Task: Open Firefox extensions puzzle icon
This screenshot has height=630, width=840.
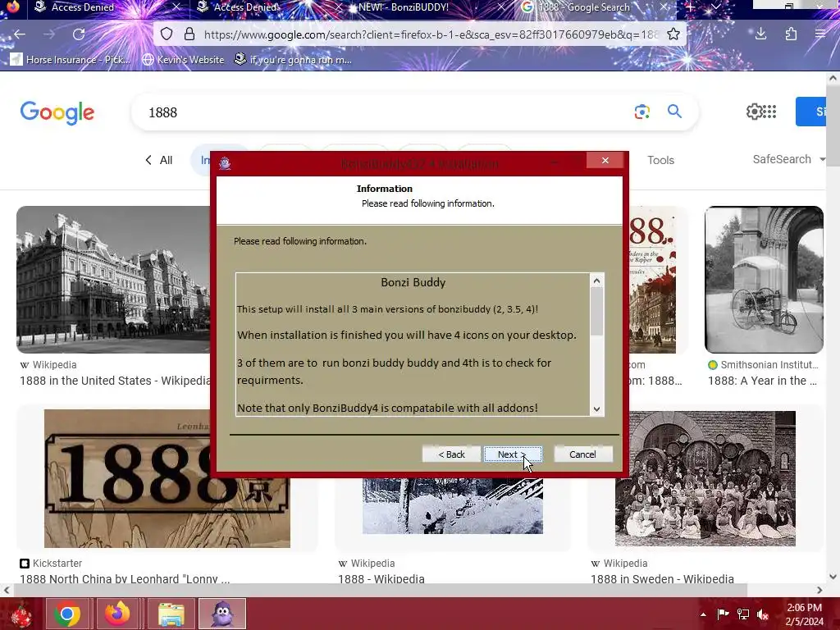Action: [791, 34]
